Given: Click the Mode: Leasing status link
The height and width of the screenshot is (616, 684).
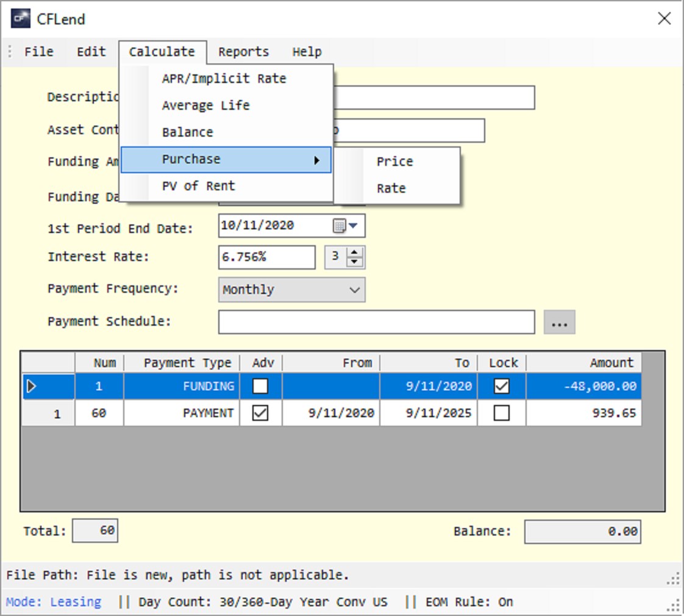Looking at the screenshot, I should (53, 602).
